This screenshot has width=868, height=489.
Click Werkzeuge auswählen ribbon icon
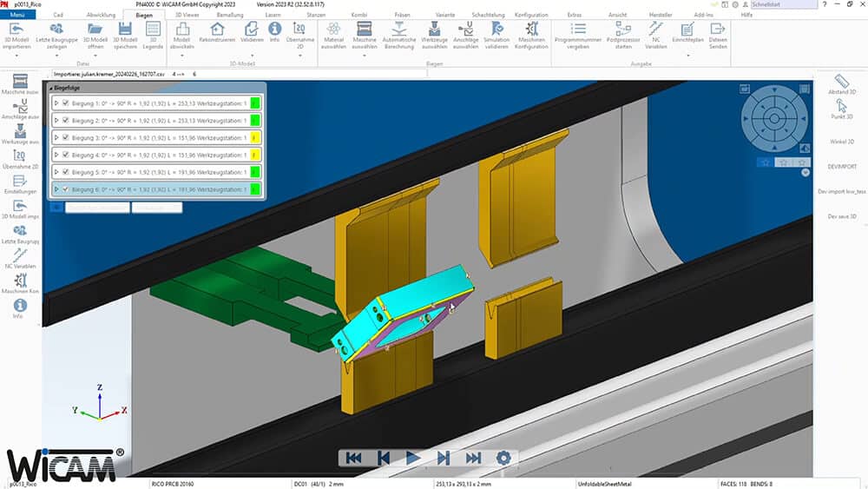pyautogui.click(x=435, y=29)
